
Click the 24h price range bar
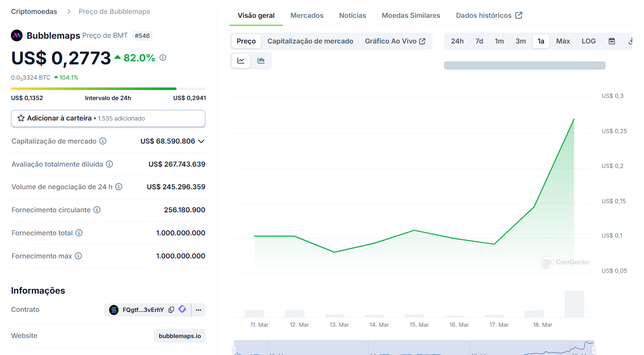pos(108,89)
